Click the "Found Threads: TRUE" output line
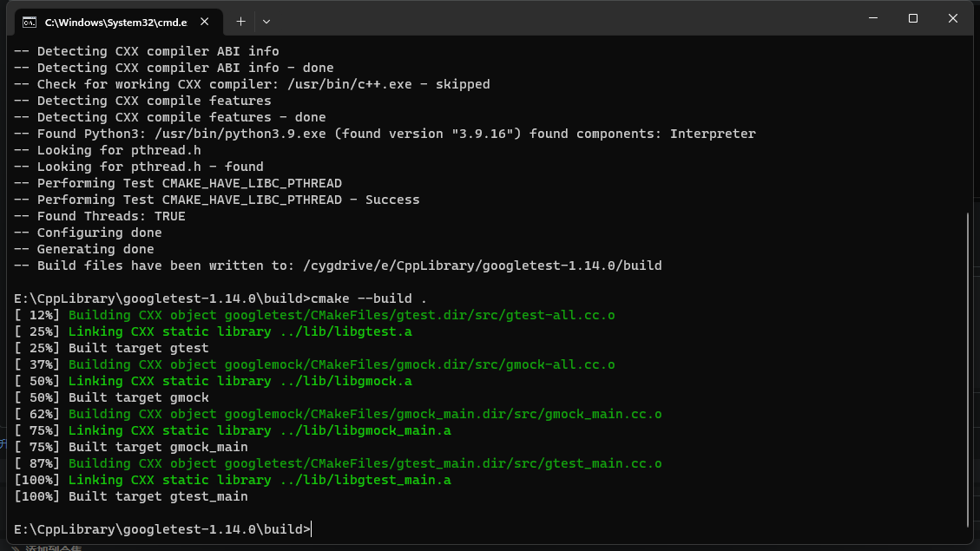 (x=111, y=216)
